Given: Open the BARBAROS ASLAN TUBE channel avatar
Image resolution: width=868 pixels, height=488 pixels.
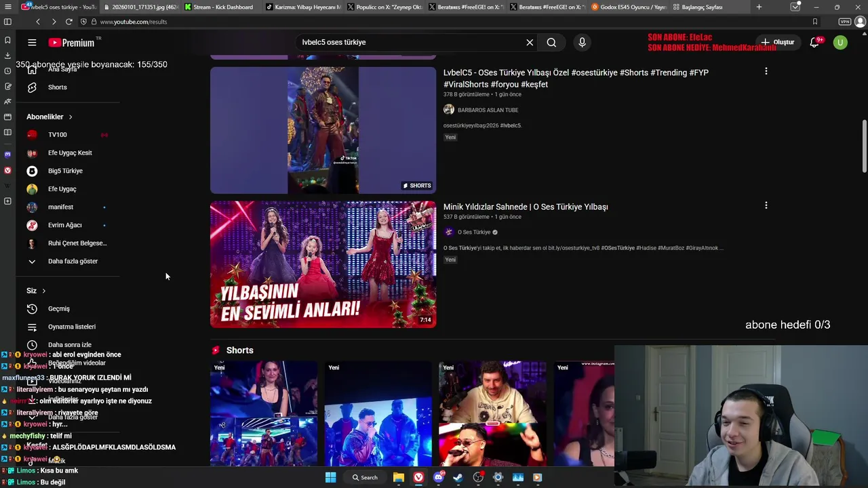Looking at the screenshot, I should pos(449,110).
